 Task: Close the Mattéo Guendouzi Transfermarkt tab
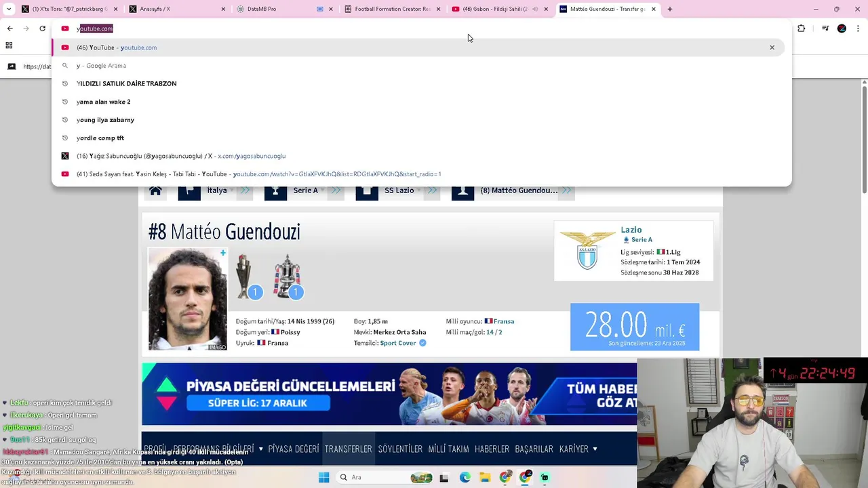click(653, 9)
